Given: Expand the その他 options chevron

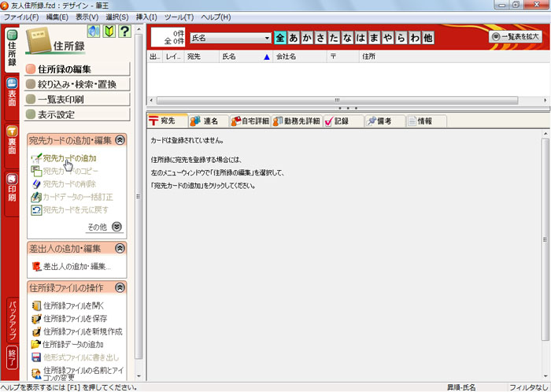Looking at the screenshot, I should pos(117,226).
